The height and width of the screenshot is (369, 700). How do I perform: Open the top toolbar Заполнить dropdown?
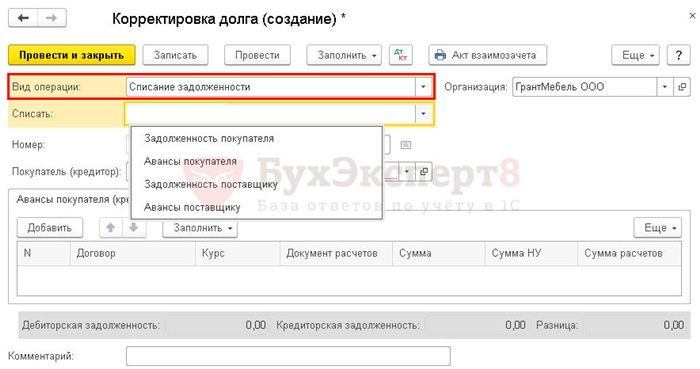pyautogui.click(x=344, y=55)
